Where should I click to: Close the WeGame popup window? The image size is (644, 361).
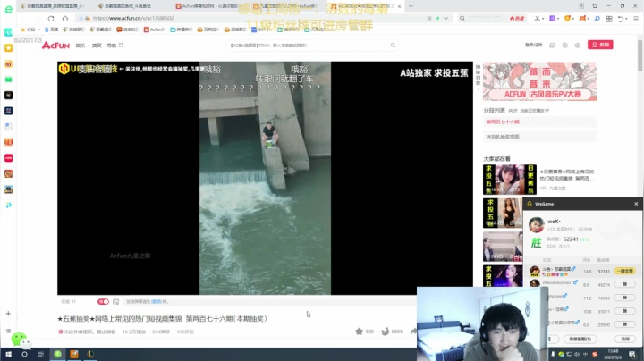[636, 204]
